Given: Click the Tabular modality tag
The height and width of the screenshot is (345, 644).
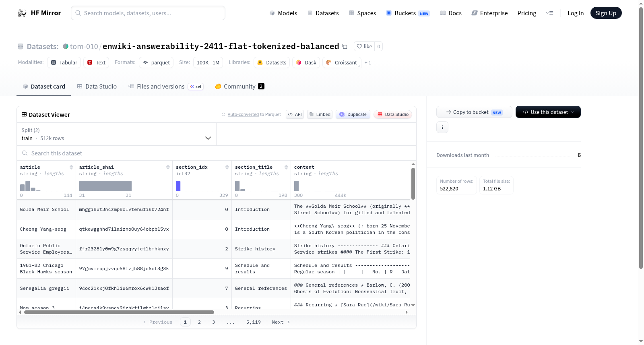Looking at the screenshot, I should [64, 62].
